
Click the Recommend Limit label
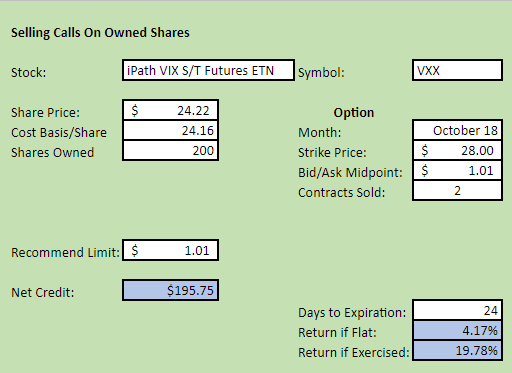65,252
